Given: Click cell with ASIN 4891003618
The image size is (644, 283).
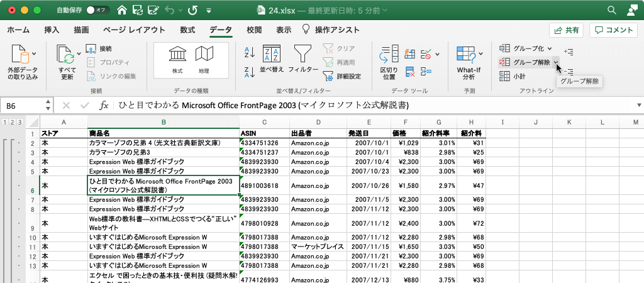Looking at the screenshot, I should point(265,186).
